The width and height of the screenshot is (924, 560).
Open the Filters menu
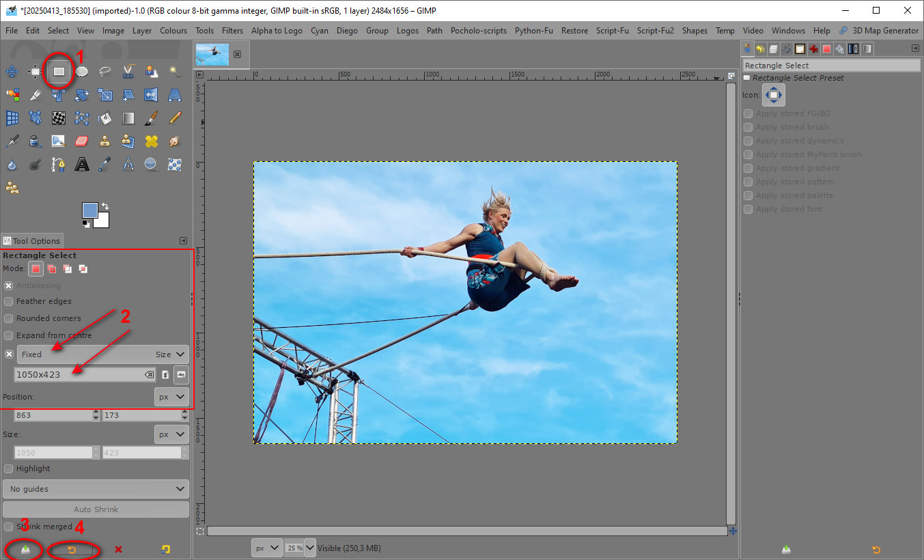tap(232, 31)
